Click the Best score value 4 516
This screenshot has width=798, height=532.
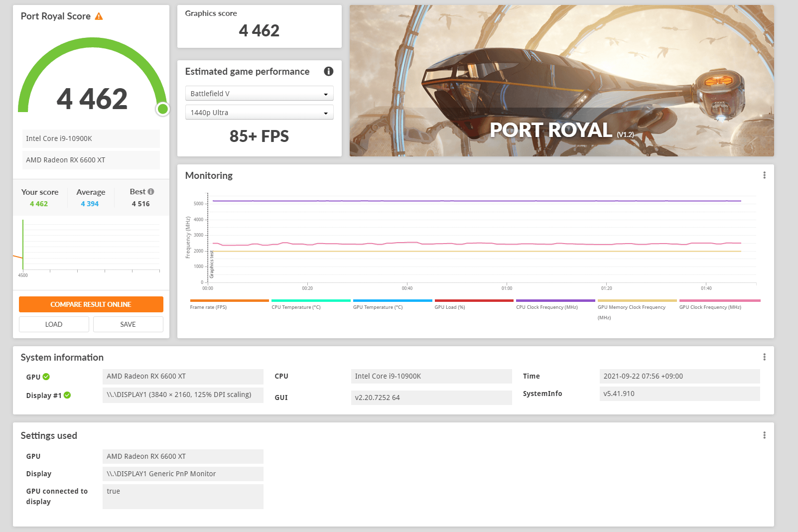click(140, 204)
